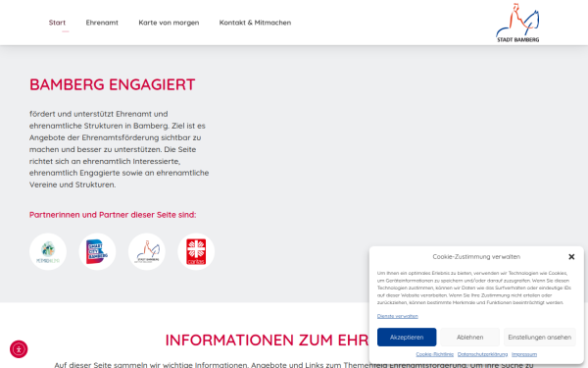Image resolution: width=588 pixels, height=368 pixels.
Task: Decline cookies with Ablehnen button
Action: point(469,338)
